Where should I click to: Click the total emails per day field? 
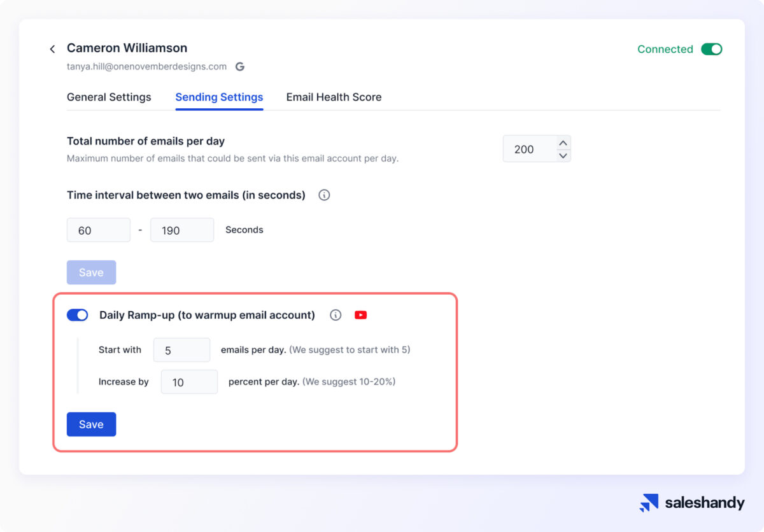(528, 149)
